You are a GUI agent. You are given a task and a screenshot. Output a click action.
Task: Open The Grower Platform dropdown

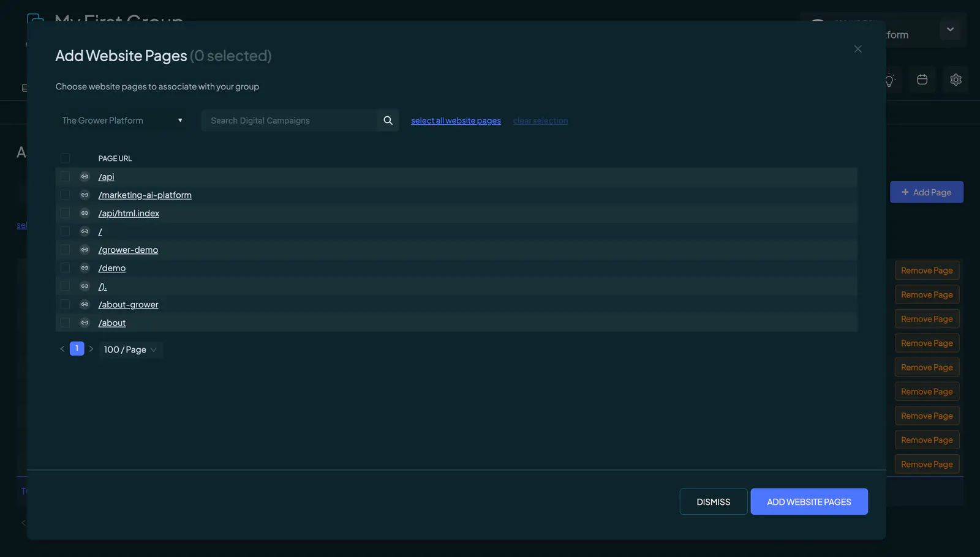pos(123,121)
